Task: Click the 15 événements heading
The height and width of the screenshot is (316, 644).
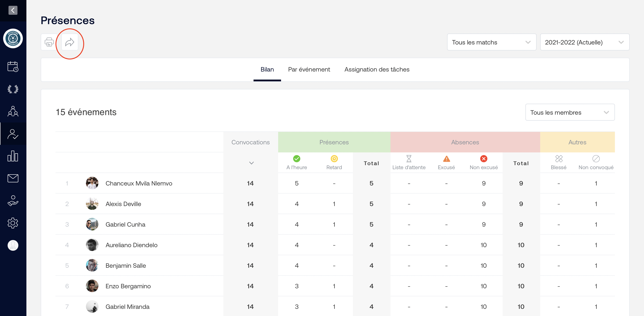Action: 86,112
